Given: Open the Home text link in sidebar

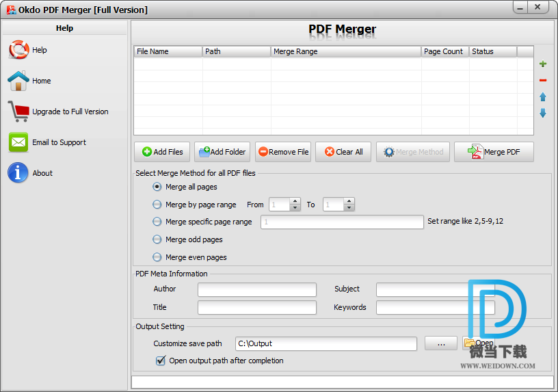Looking at the screenshot, I should coord(41,81).
